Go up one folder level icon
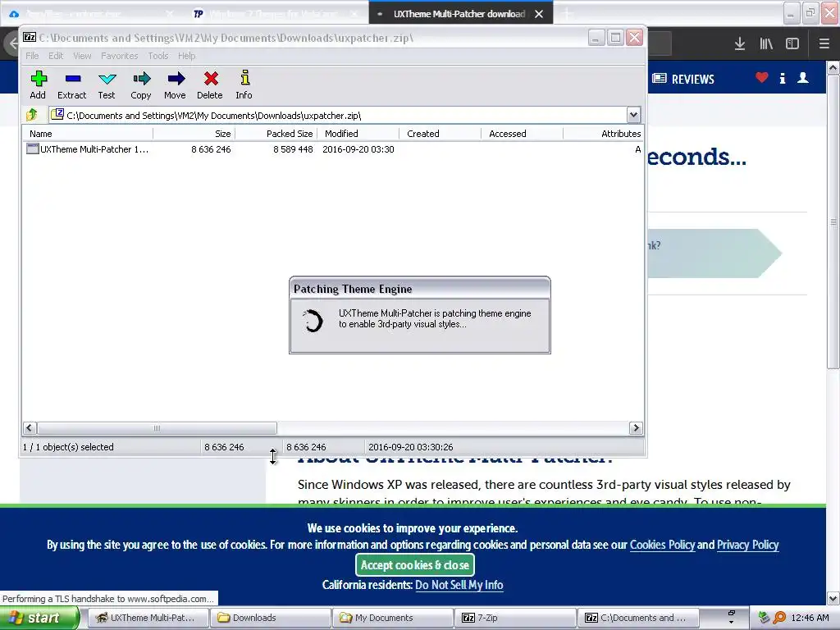840x630 pixels. click(32, 115)
